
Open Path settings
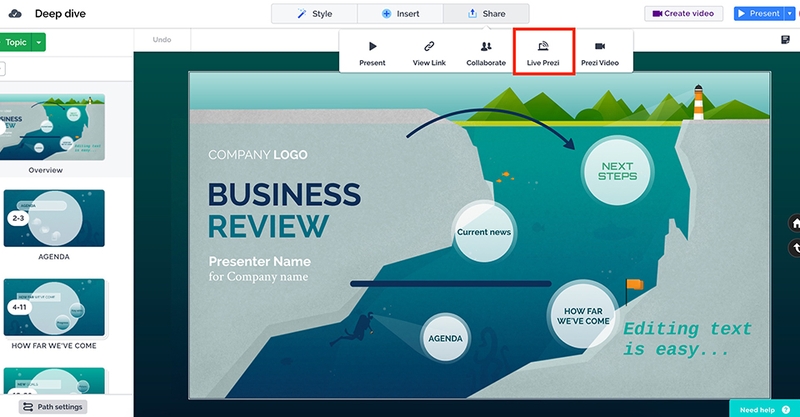[x=53, y=407]
